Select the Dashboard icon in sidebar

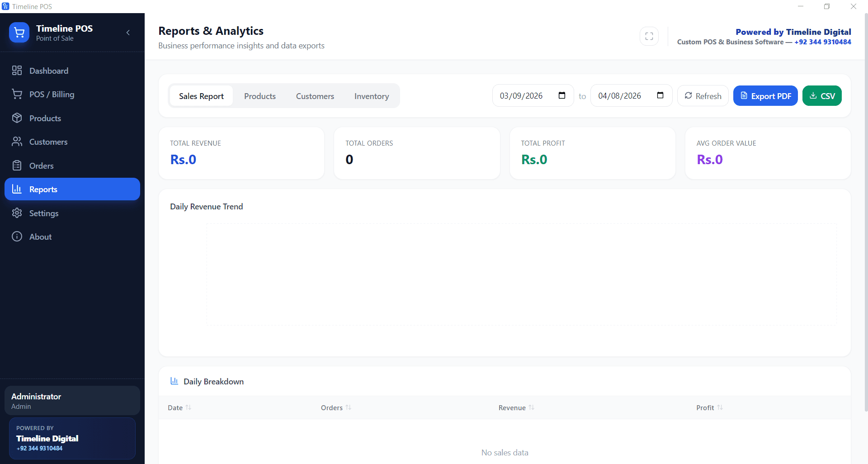pyautogui.click(x=17, y=71)
